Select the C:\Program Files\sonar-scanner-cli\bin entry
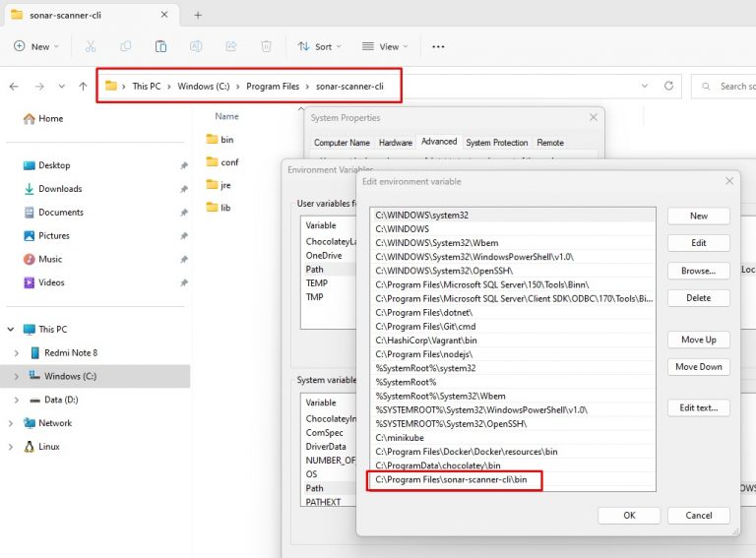756x558 pixels. (x=513, y=479)
